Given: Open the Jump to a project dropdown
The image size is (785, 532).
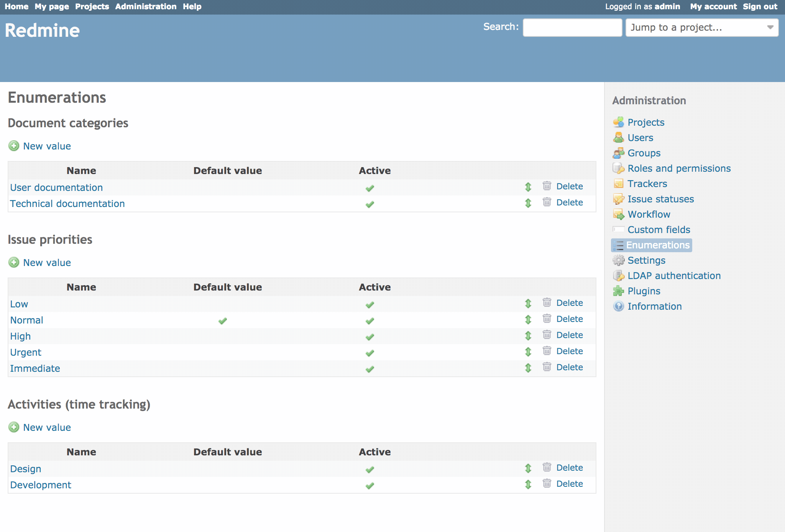Looking at the screenshot, I should [x=702, y=28].
